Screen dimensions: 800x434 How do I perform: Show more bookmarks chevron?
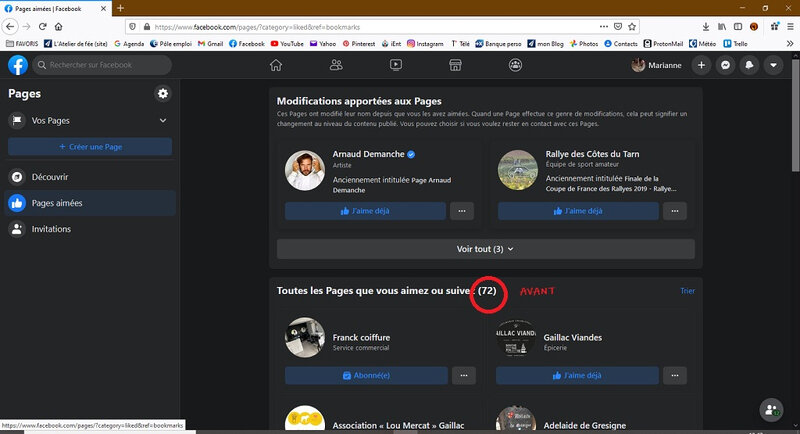pyautogui.click(x=790, y=44)
